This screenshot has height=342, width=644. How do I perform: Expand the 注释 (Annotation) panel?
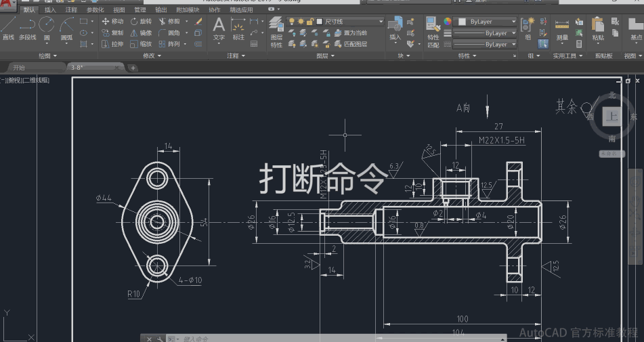coord(236,56)
